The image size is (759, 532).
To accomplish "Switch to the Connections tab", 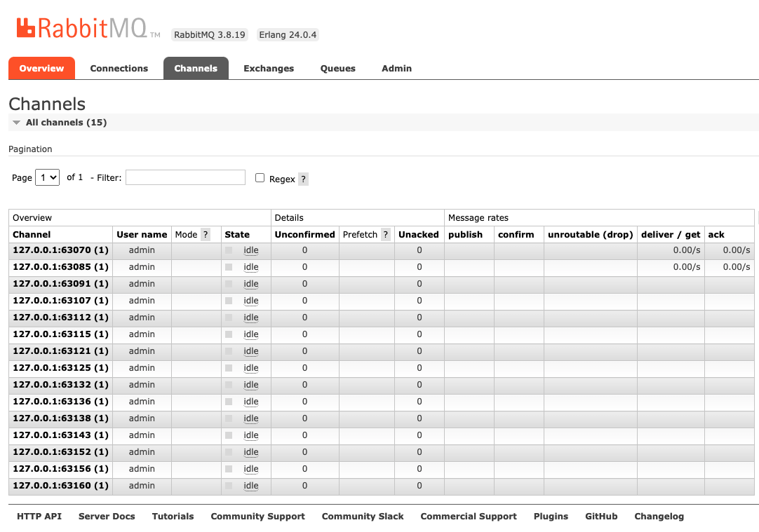I will 119,68.
